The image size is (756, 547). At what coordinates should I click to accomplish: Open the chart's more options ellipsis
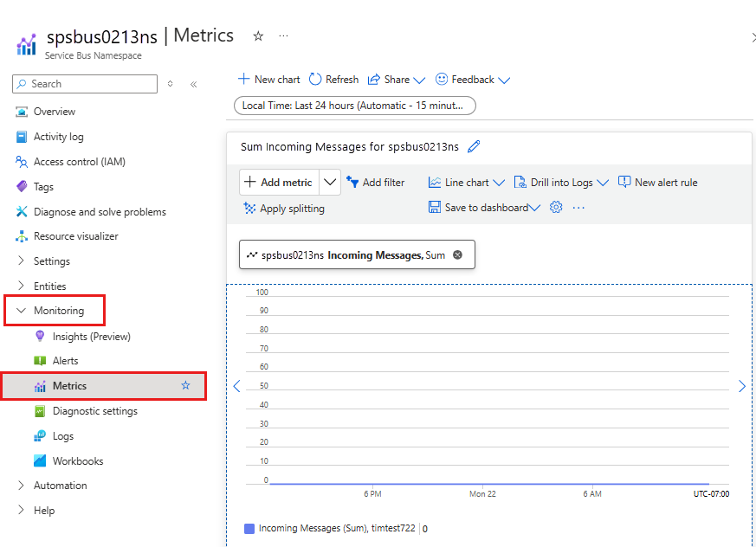tap(578, 208)
